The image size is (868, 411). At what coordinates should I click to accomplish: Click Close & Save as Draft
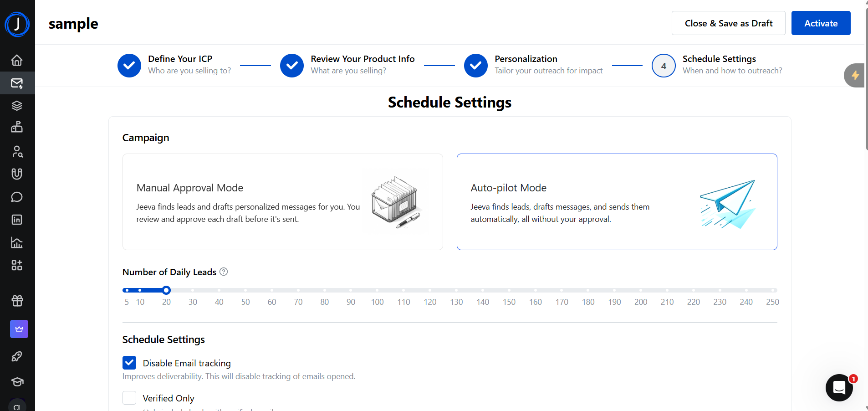pyautogui.click(x=728, y=23)
